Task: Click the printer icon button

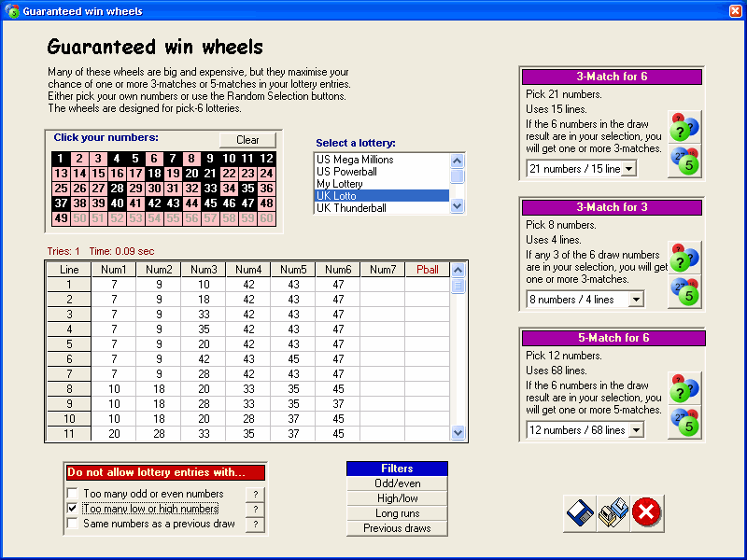Action: click(x=613, y=512)
